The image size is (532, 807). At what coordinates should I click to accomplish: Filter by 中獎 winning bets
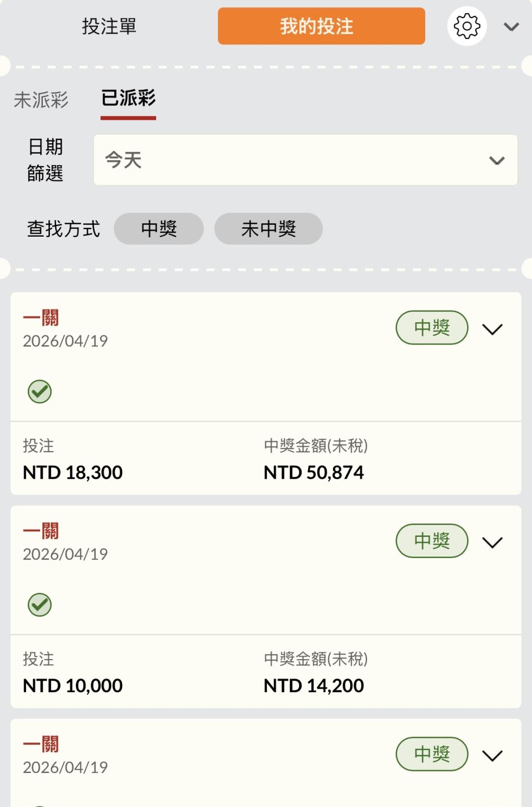159,229
